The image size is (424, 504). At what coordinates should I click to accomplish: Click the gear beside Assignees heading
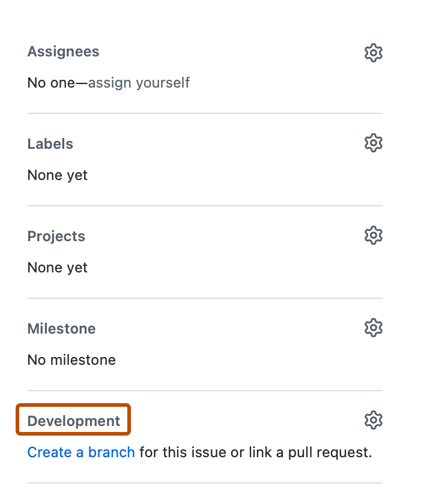pos(373,52)
